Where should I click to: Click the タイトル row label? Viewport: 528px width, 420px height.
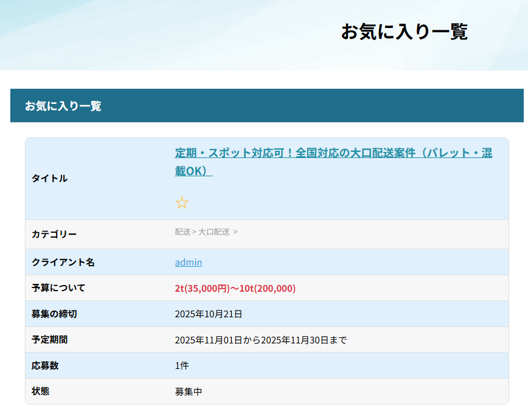click(49, 179)
